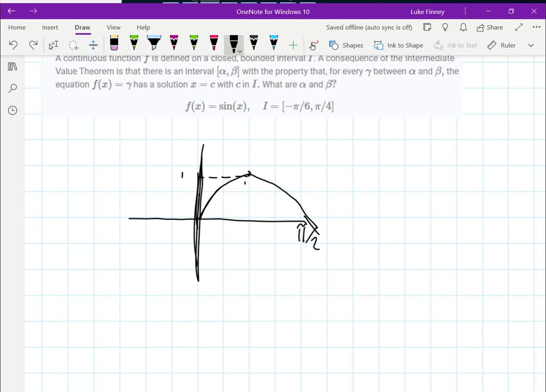
Task: Open the More options ellipsis menu
Action: (536, 27)
